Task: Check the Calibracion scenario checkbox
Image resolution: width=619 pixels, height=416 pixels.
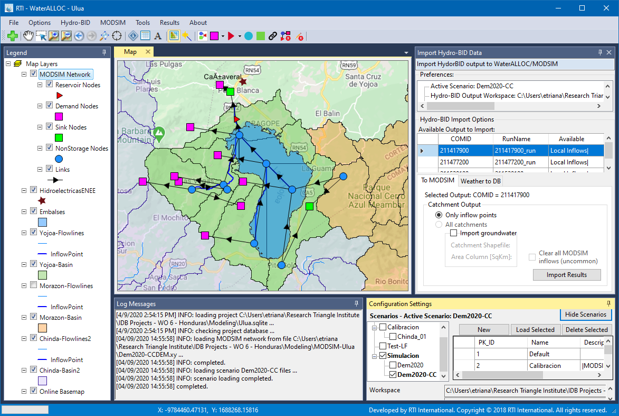Action: click(383, 327)
